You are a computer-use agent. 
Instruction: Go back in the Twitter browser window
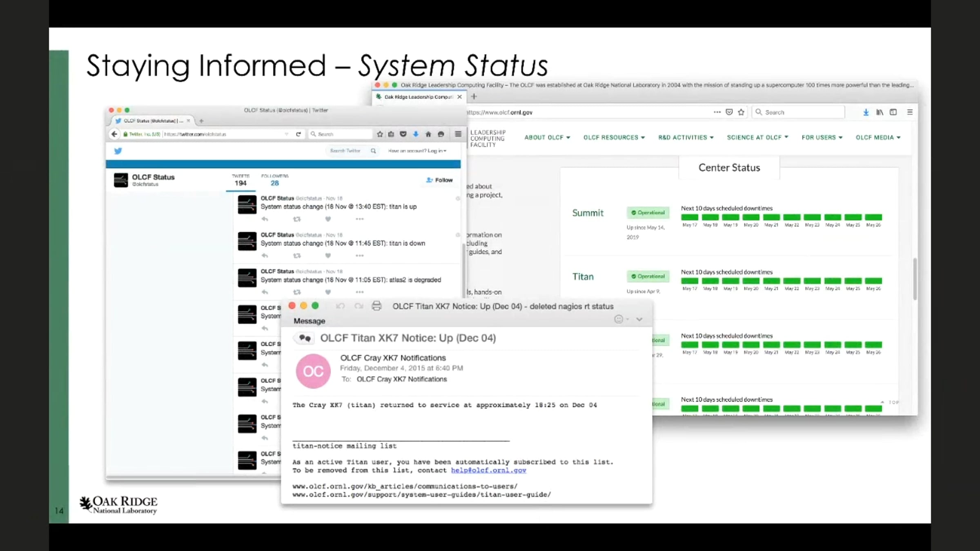(114, 134)
